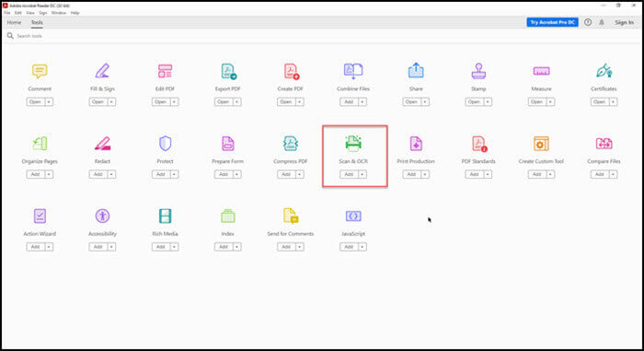Open the help question mark icon

[x=588, y=22]
